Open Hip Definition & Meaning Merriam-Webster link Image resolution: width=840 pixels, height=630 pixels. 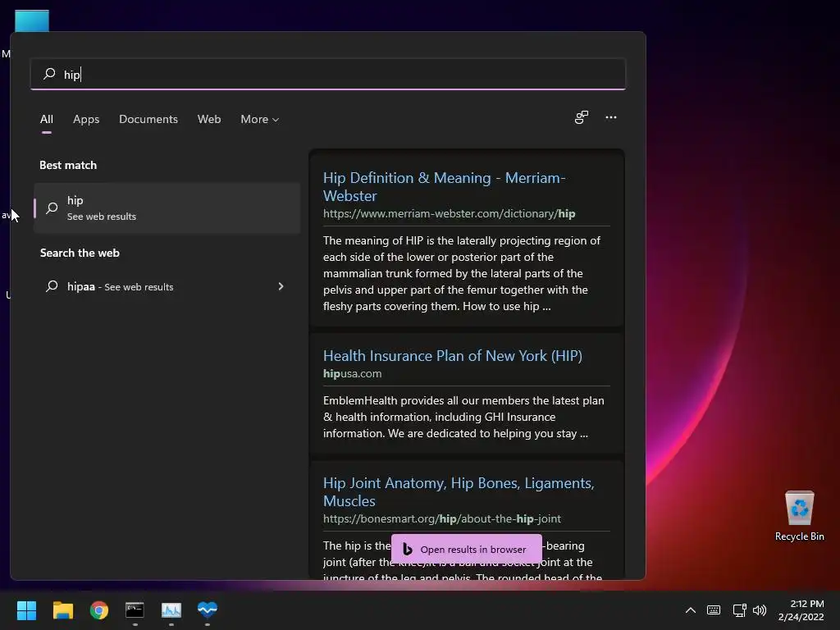coord(444,186)
